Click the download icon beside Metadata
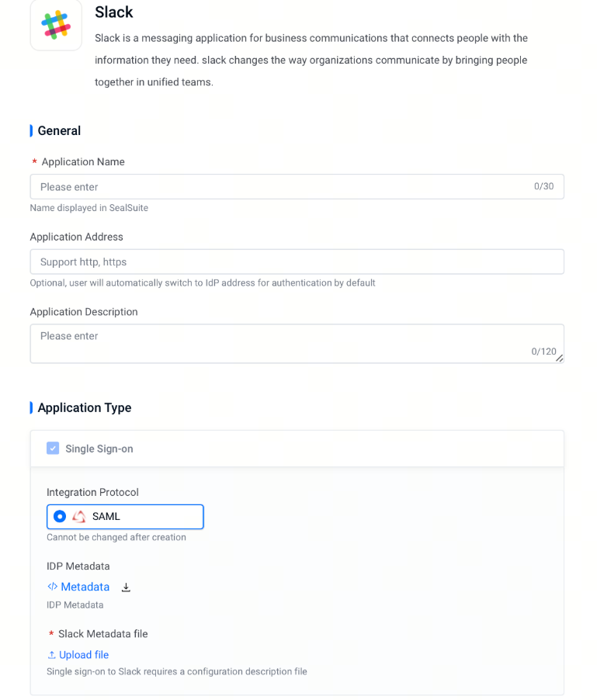Image resolution: width=597 pixels, height=700 pixels. coord(126,587)
